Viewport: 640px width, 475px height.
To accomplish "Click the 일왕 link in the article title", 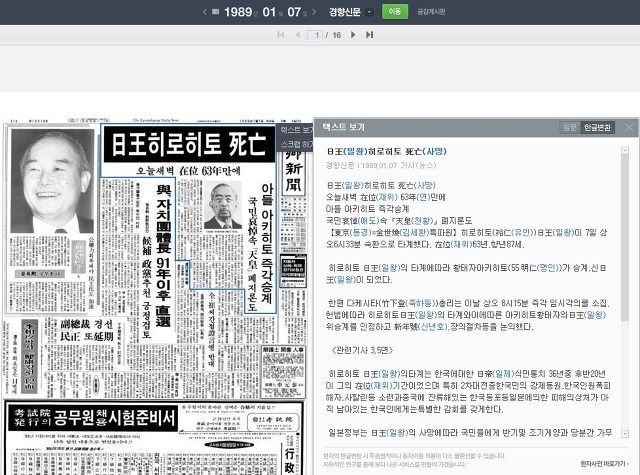I will (355, 151).
